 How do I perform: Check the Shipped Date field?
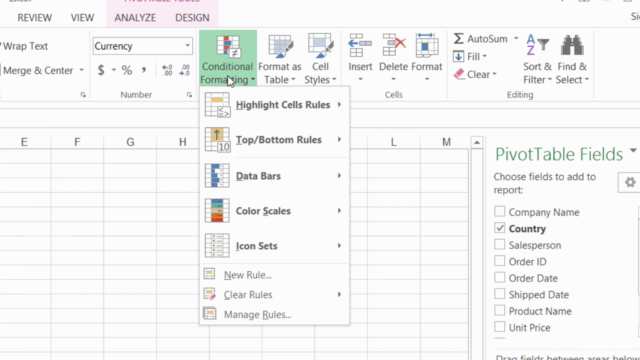pyautogui.click(x=500, y=294)
